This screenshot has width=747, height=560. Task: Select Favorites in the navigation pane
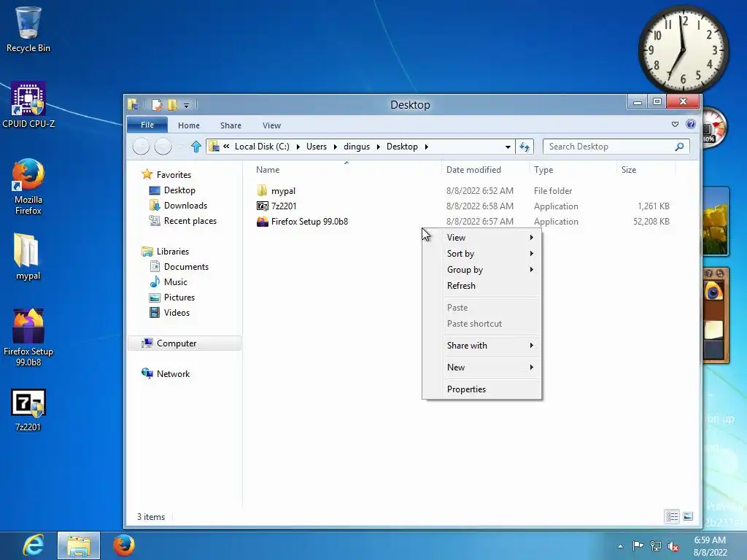[x=174, y=175]
